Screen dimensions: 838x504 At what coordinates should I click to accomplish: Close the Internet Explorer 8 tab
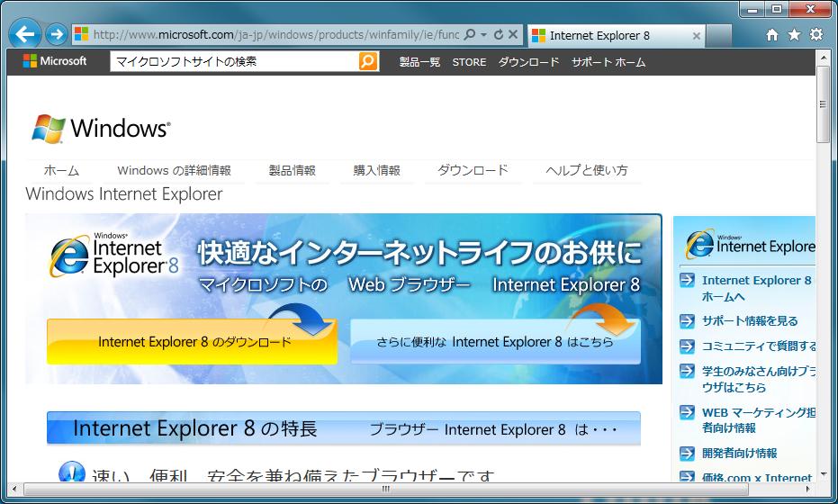click(x=697, y=36)
